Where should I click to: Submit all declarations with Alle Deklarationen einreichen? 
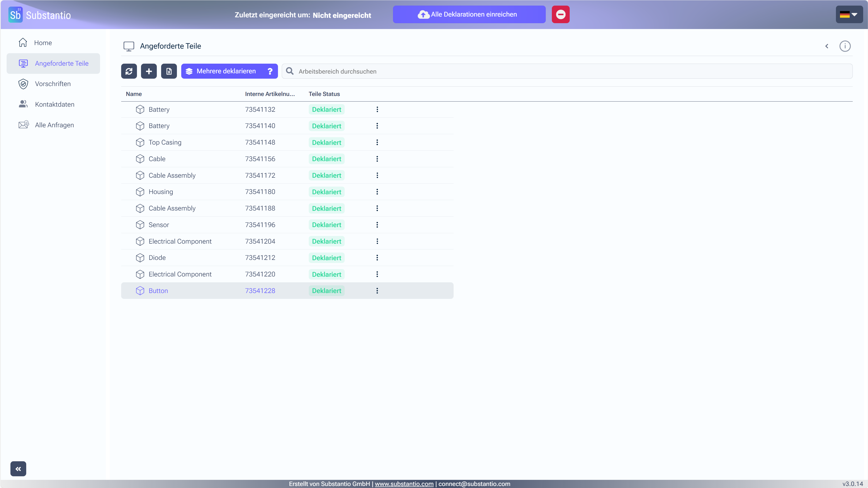tap(469, 15)
